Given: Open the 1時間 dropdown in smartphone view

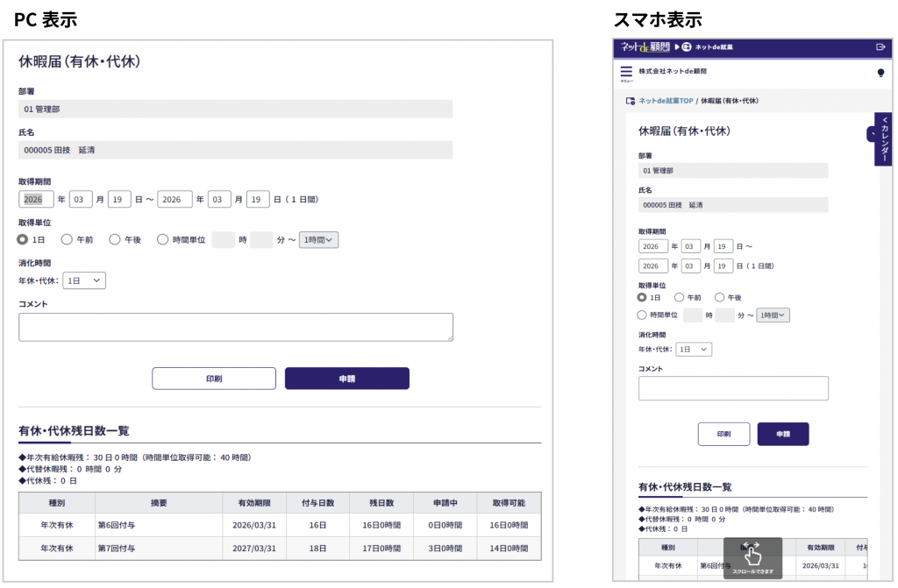Looking at the screenshot, I should 773,315.
